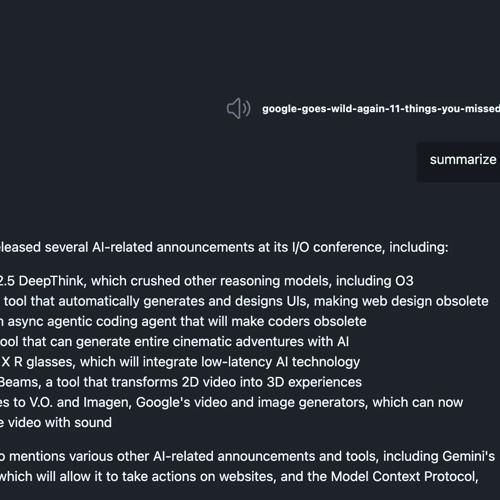
Task: Click the line about taking actions on websites
Action: (239, 477)
